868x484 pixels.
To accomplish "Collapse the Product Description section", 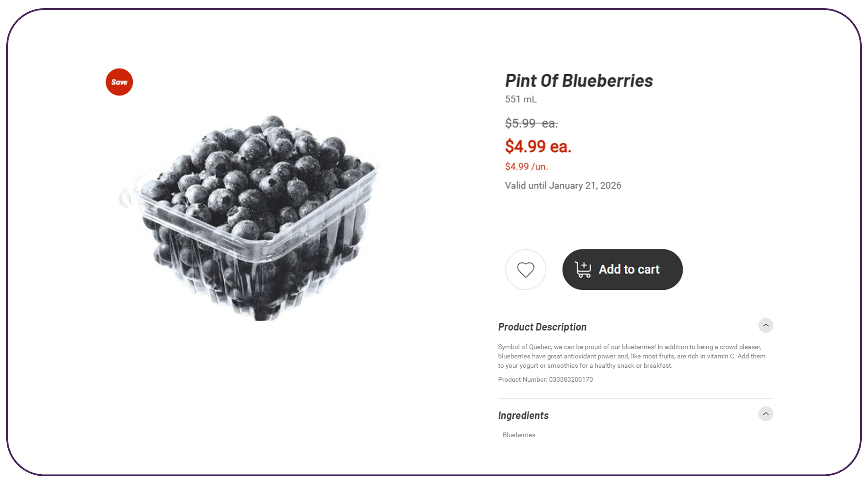I will coord(765,325).
